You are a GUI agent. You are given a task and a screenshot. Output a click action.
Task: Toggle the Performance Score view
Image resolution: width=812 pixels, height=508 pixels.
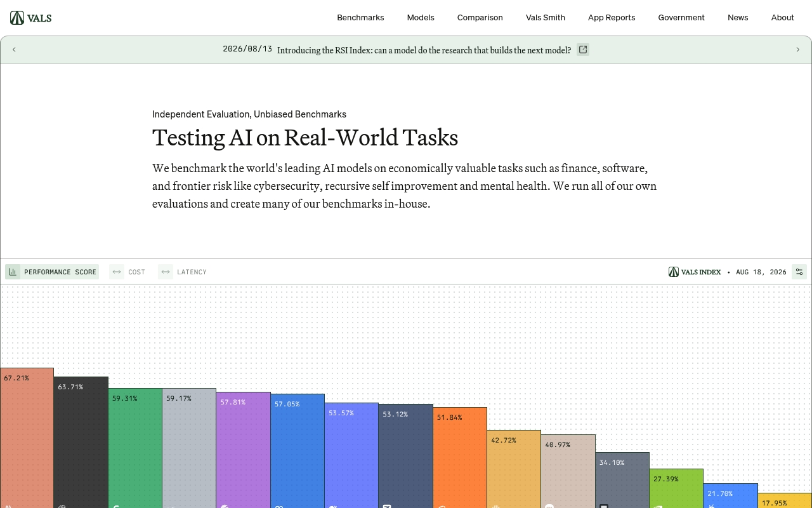(x=52, y=272)
